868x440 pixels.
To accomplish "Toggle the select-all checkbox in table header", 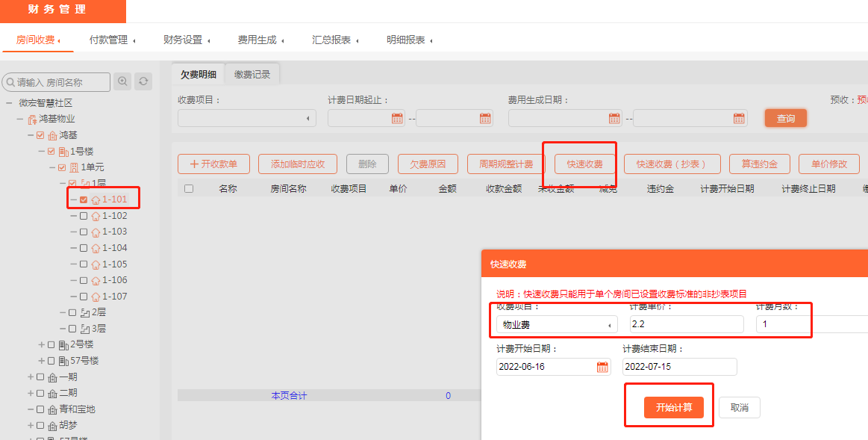I will 189,189.
